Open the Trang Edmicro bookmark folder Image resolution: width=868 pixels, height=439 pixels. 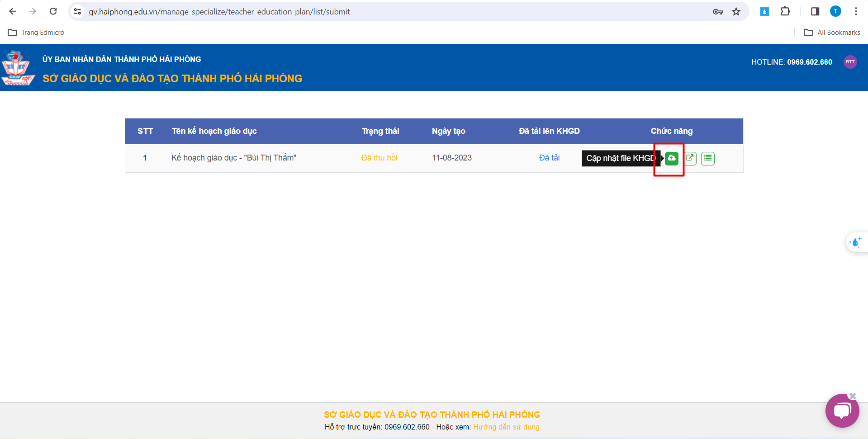pyautogui.click(x=36, y=33)
